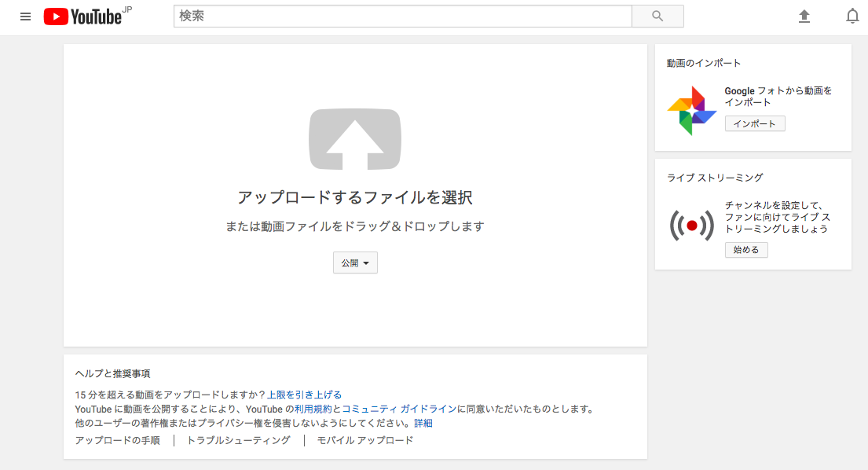This screenshot has width=868, height=470.
Task: Click the チャンネルを設定して live streaming description
Action: (x=778, y=217)
